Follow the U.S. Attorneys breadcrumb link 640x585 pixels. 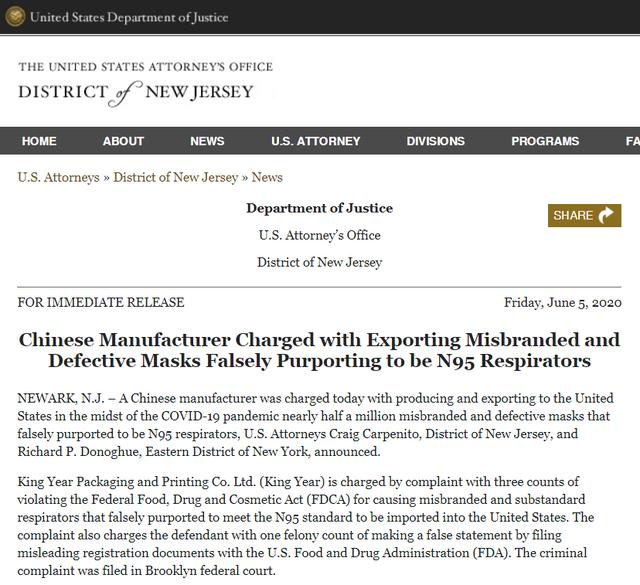click(x=58, y=178)
